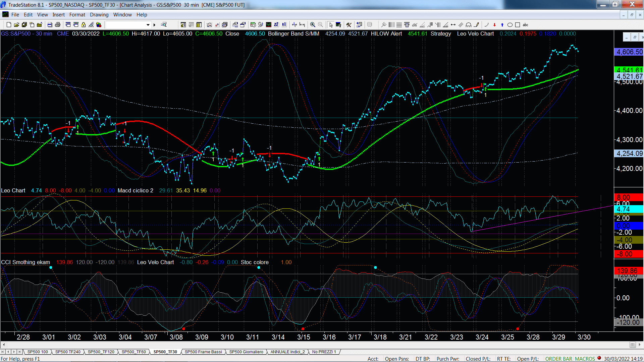Select the rectangle drawing tool
644x362 pixels.
(518, 25)
